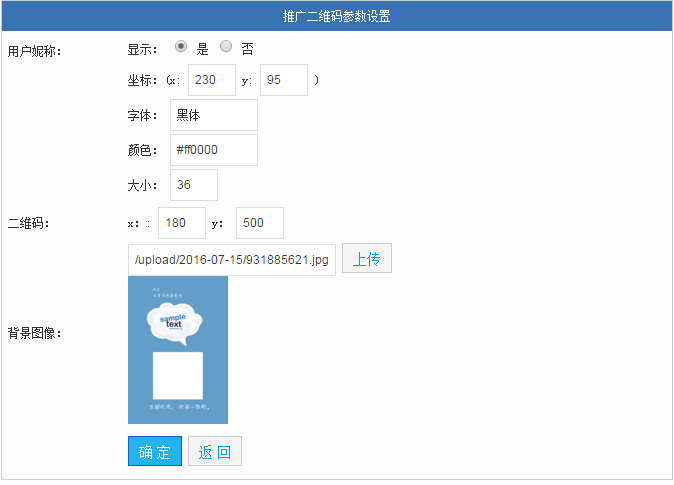Click the 用户昵称 section label
Image resolution: width=674 pixels, height=485 pixels.
pyautogui.click(x=34, y=52)
